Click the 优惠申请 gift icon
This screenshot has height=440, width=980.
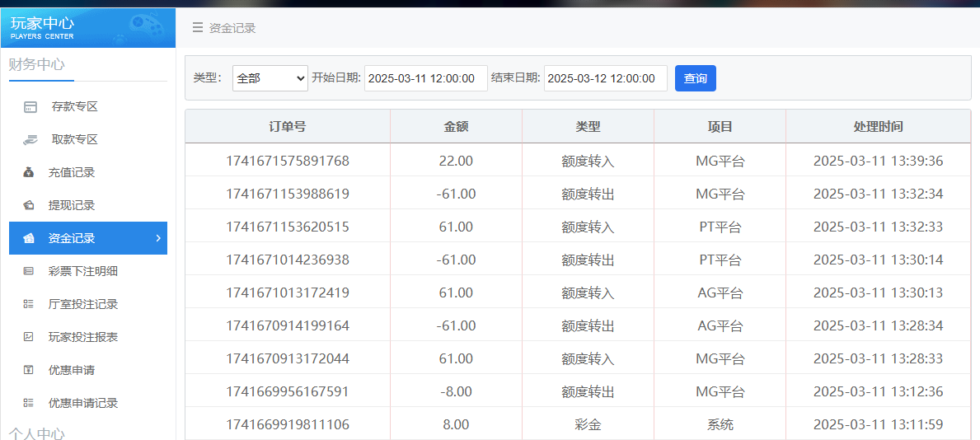pyautogui.click(x=29, y=370)
